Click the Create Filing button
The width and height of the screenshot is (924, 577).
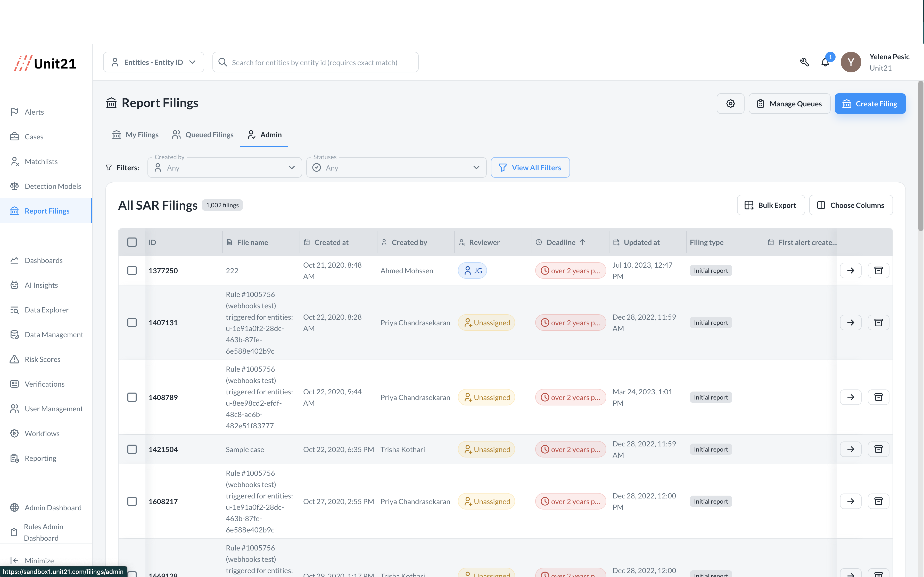pyautogui.click(x=870, y=104)
